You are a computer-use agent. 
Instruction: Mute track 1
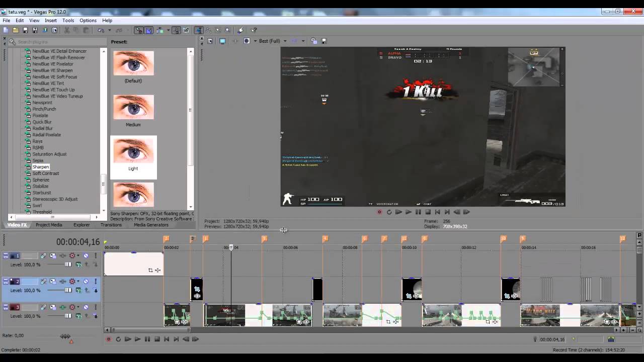(86, 255)
